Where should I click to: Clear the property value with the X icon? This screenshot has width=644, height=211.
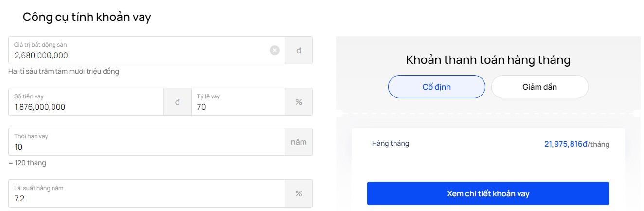click(x=275, y=50)
